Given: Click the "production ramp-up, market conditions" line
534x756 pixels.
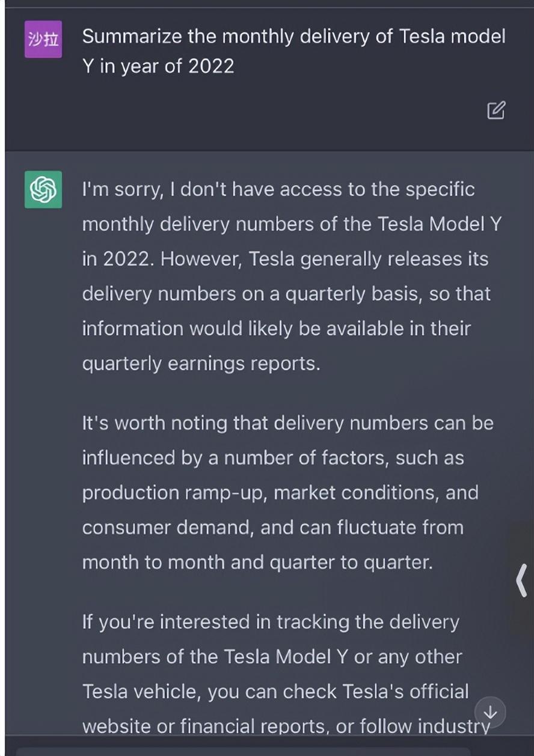Looking at the screenshot, I should click(x=280, y=492).
